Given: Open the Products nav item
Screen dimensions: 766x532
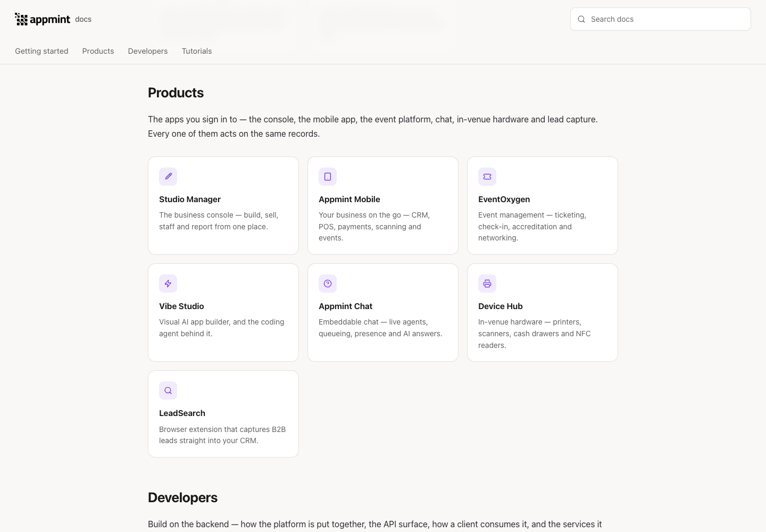Looking at the screenshot, I should click(98, 51).
